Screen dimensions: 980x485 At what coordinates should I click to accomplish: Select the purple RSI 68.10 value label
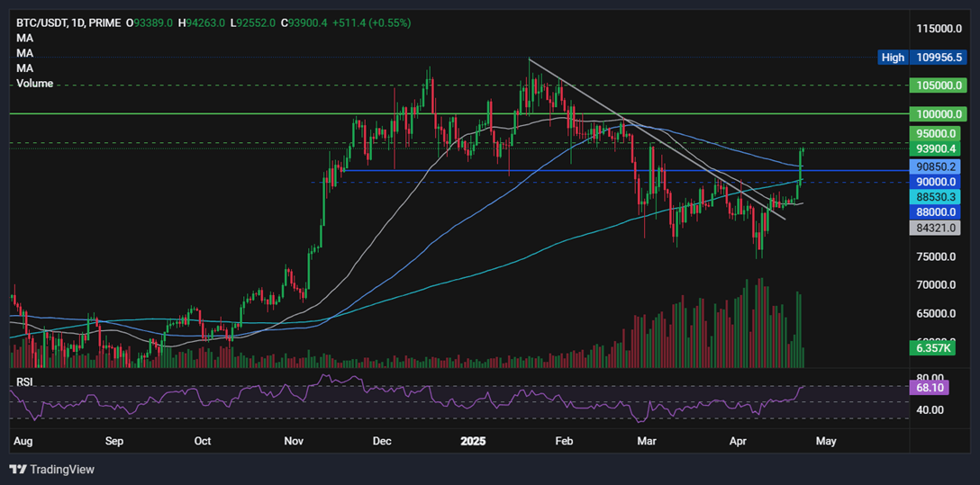[x=929, y=387]
